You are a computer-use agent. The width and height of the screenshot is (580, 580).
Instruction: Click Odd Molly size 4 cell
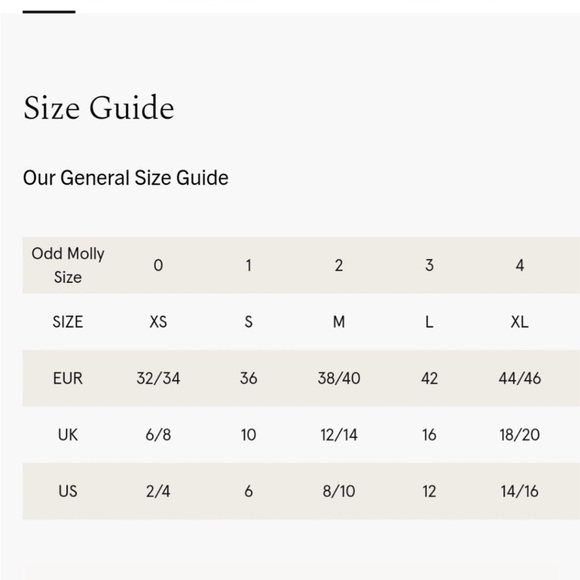click(520, 265)
